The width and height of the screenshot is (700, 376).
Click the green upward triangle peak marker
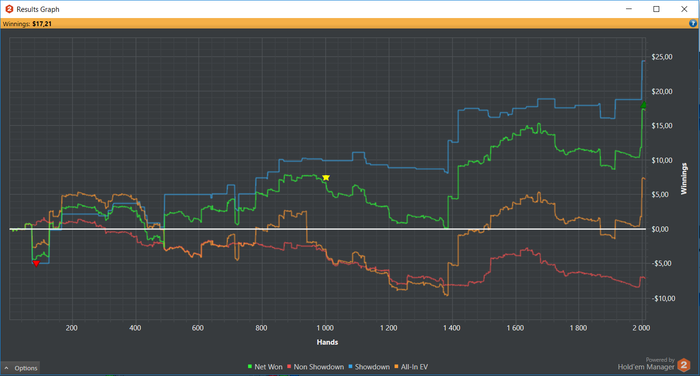tap(643, 104)
